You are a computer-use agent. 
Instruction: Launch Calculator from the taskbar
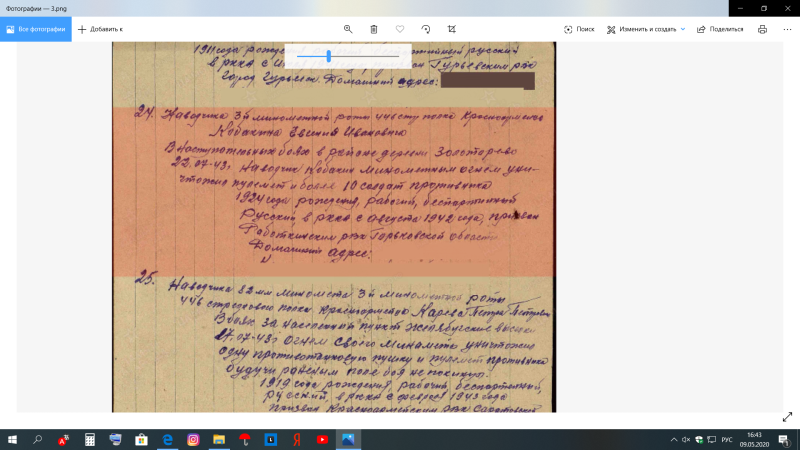tap(89, 439)
